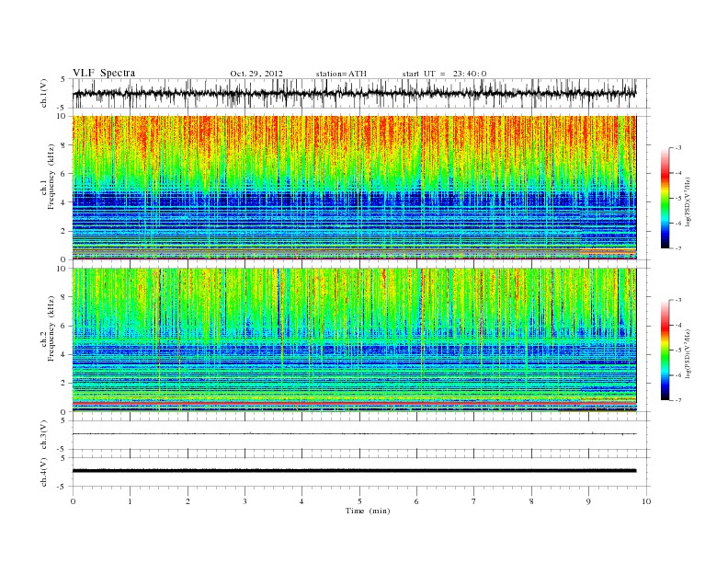This screenshot has height=563, width=728.
Task: Click the "ch.1(V)" waveform axis label
Action: click(44, 93)
